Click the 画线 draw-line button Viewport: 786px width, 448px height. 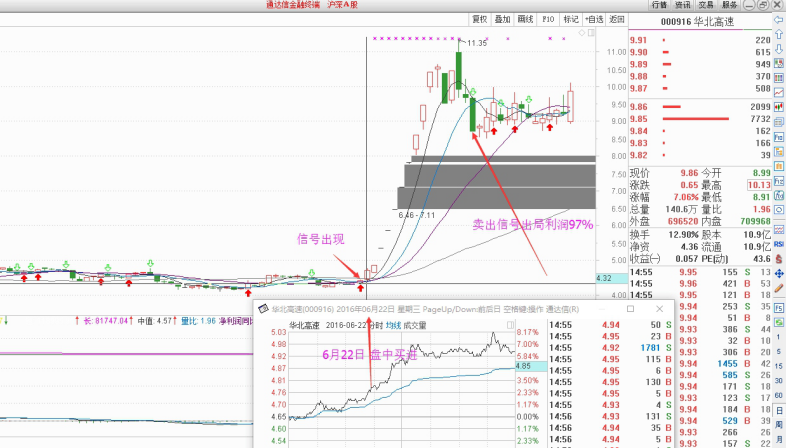(x=525, y=20)
